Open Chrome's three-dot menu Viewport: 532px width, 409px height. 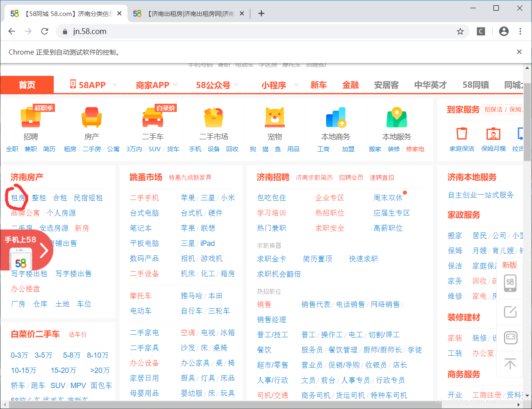coord(520,31)
